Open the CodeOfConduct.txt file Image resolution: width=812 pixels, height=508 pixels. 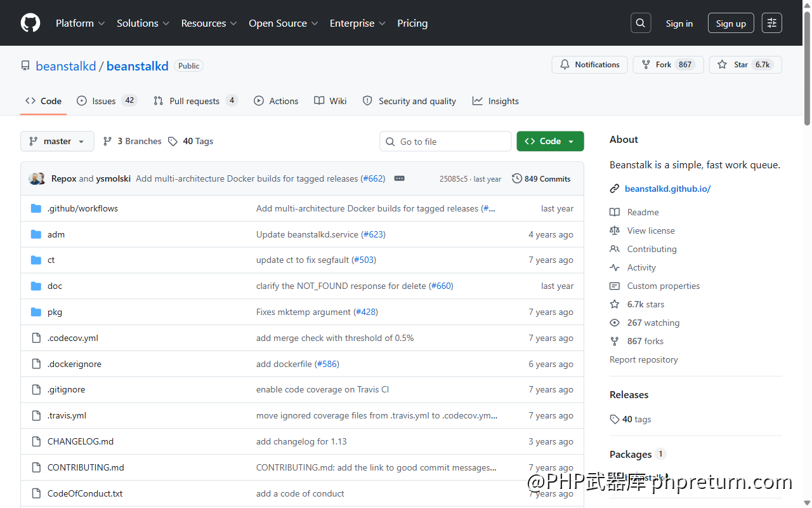pos(85,493)
